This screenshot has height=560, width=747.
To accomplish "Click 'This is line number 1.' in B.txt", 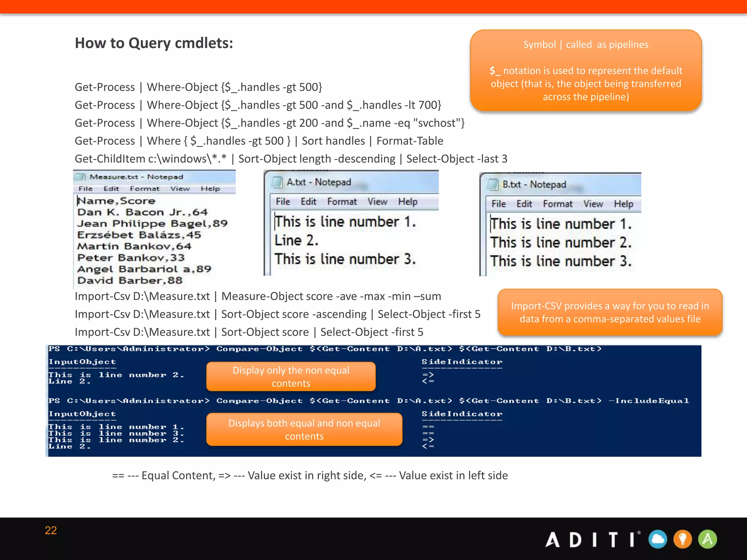I will click(x=561, y=224).
